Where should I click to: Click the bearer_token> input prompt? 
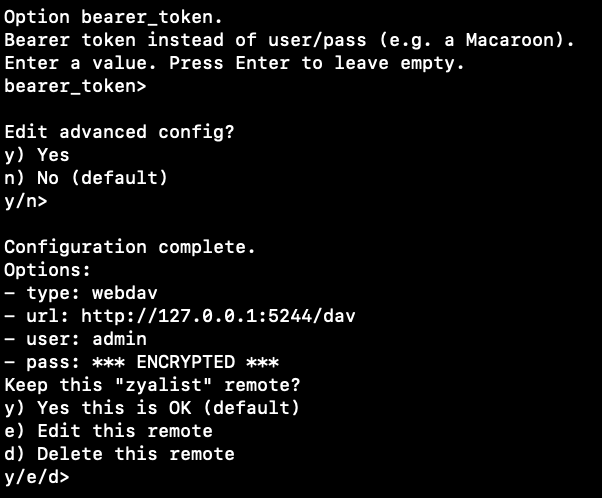(x=75, y=86)
